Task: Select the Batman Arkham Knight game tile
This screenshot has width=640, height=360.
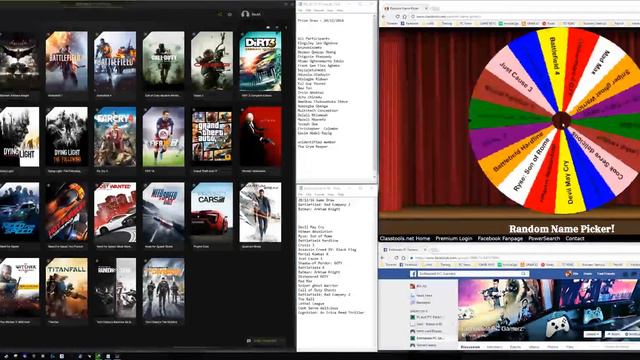Action: [19, 60]
